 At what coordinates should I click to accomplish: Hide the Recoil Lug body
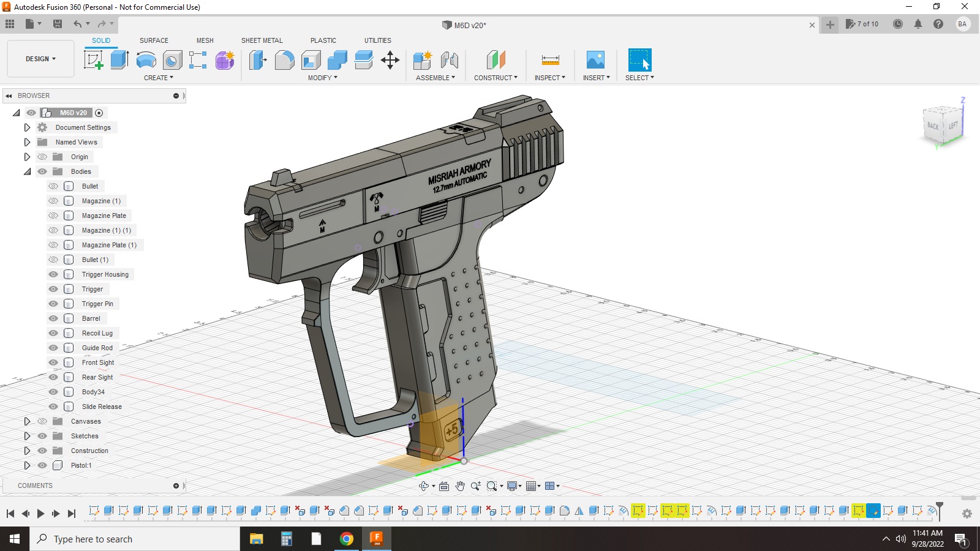point(53,333)
